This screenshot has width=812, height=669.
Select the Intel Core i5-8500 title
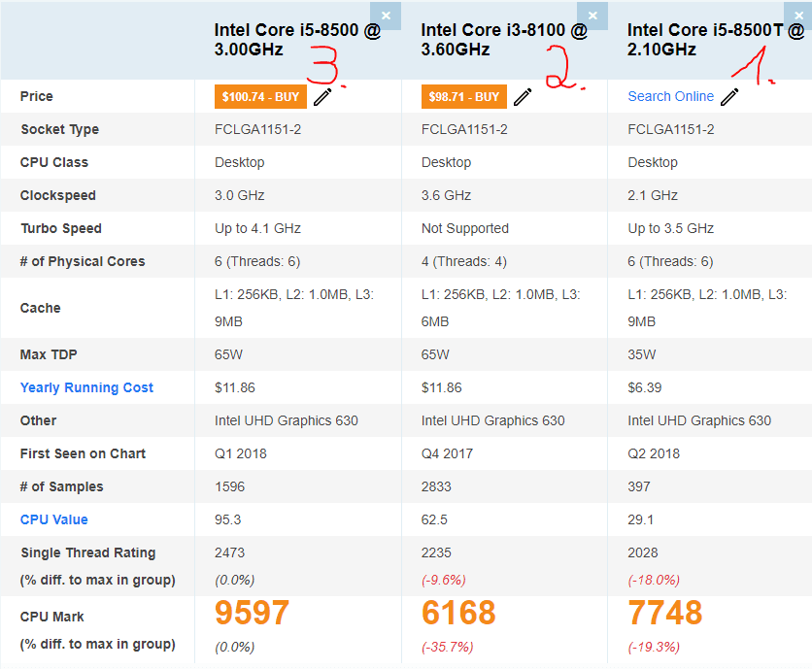pos(297,40)
